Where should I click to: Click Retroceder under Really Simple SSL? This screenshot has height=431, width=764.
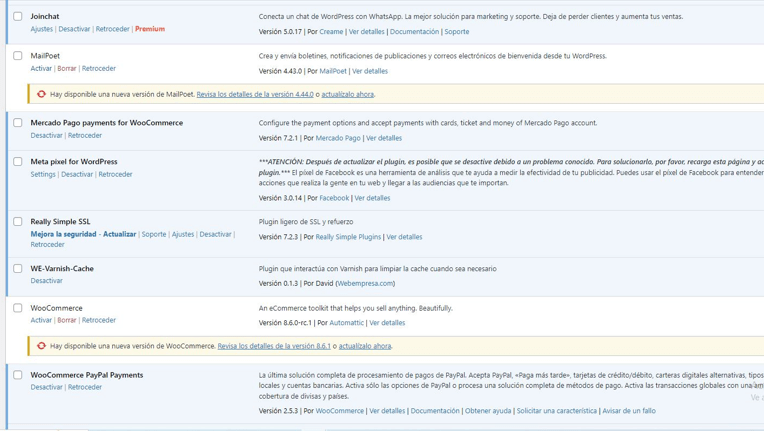pyautogui.click(x=47, y=244)
